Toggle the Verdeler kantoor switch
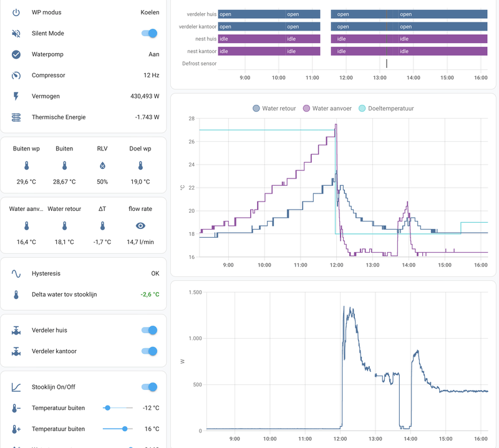499x448 pixels. pyautogui.click(x=150, y=351)
